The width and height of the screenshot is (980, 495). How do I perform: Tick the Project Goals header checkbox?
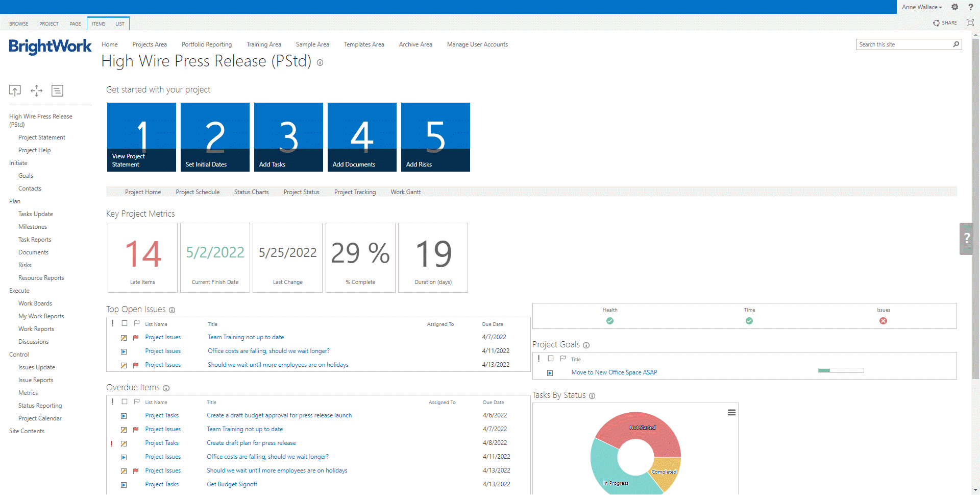pos(551,359)
